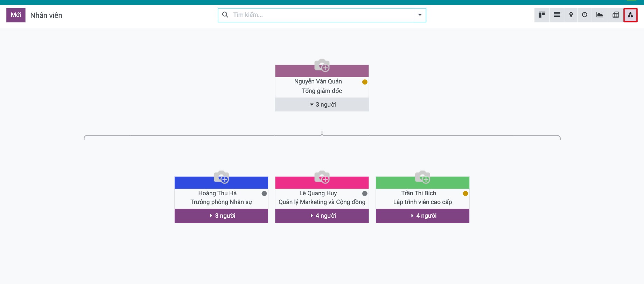
Task: Expand Trần Thị Bích's 4 người
Action: coord(423,216)
